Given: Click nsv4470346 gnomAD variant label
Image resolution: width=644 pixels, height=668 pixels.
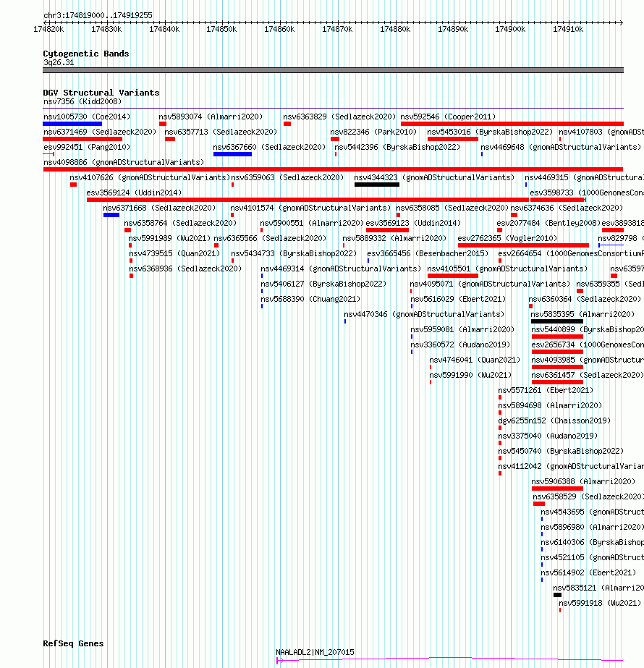Looking at the screenshot, I should tap(424, 314).
